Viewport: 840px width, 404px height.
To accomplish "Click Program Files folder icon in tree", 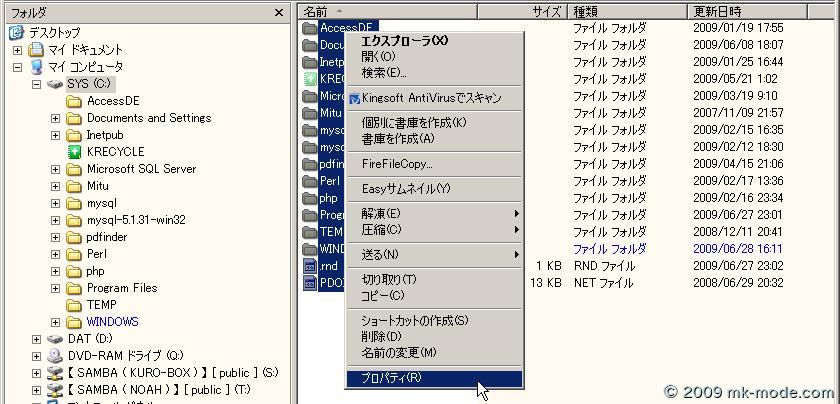I will tap(73, 288).
